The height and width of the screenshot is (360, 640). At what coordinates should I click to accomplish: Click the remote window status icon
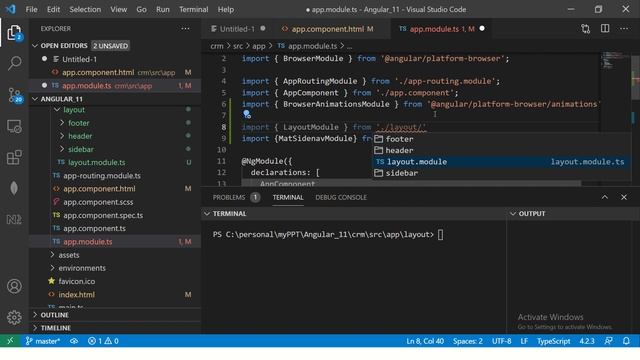(x=10, y=341)
